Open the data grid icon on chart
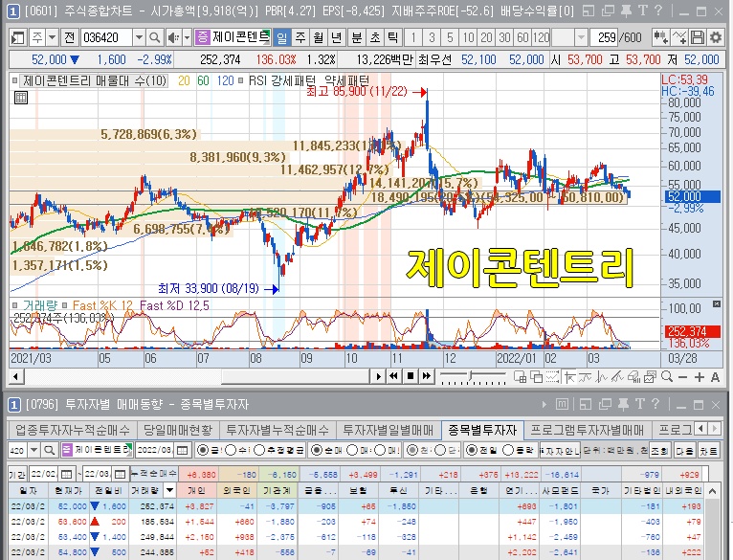 tap(21, 98)
